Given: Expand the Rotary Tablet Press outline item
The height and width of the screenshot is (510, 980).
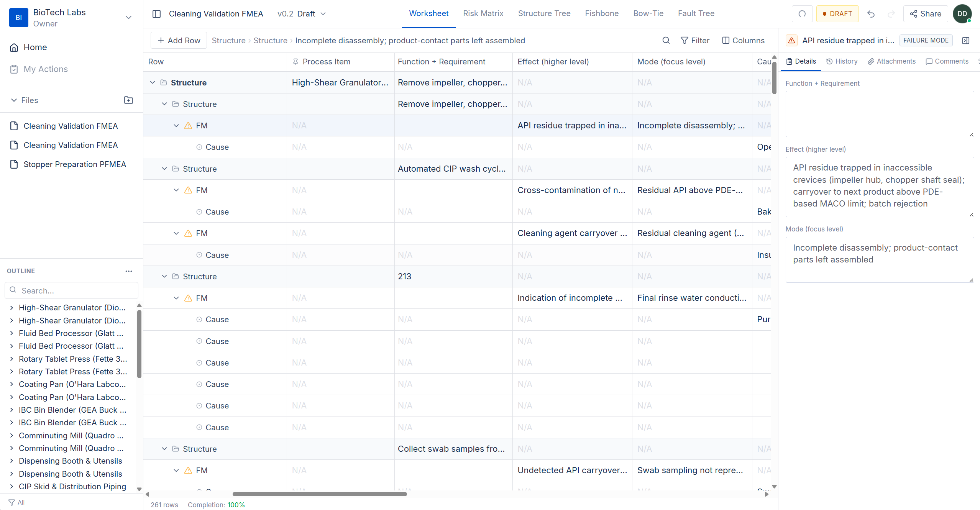Looking at the screenshot, I should click(x=11, y=359).
